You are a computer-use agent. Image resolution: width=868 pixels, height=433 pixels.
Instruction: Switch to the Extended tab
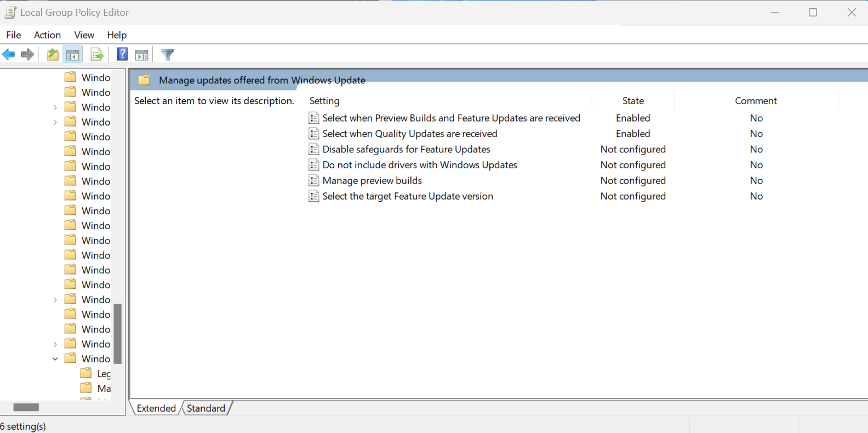[156, 408]
